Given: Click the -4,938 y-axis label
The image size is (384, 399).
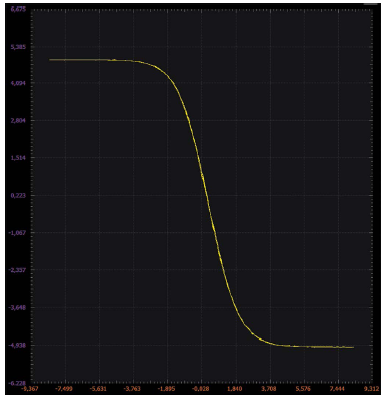Looking at the screenshot, I should coord(18,345).
